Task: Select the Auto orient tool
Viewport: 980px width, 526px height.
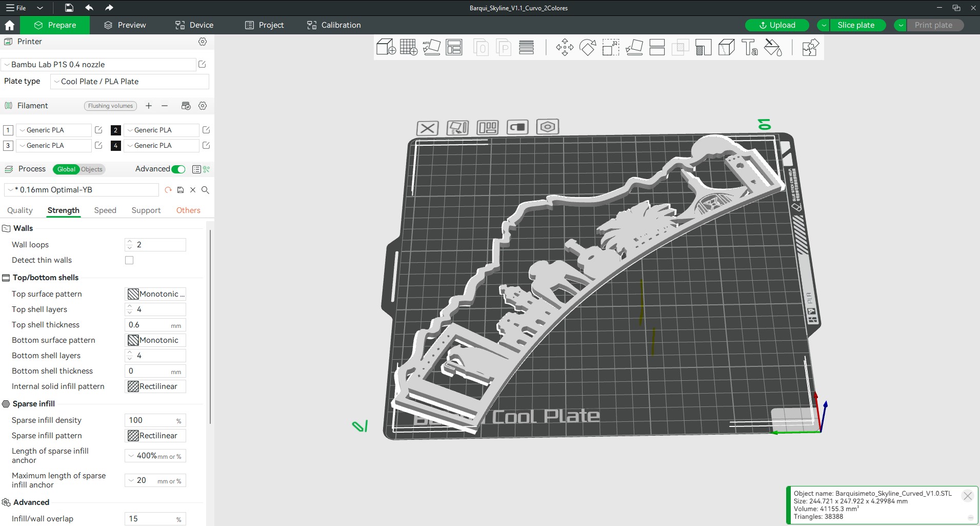Action: coord(431,48)
